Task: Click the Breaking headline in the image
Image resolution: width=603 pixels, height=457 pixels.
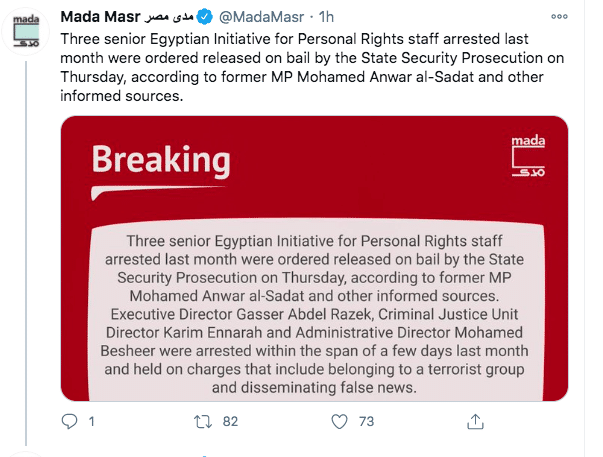Action: click(x=160, y=160)
